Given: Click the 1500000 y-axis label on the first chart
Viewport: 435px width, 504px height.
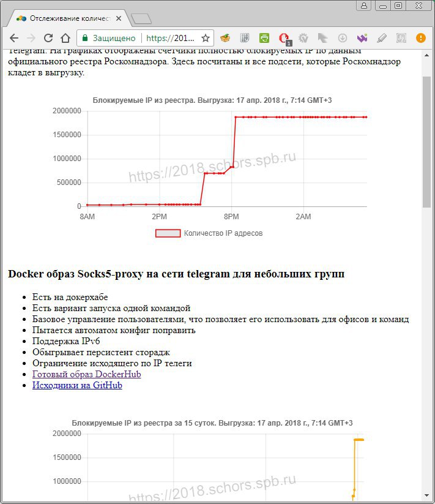Looking at the screenshot, I should [x=67, y=135].
